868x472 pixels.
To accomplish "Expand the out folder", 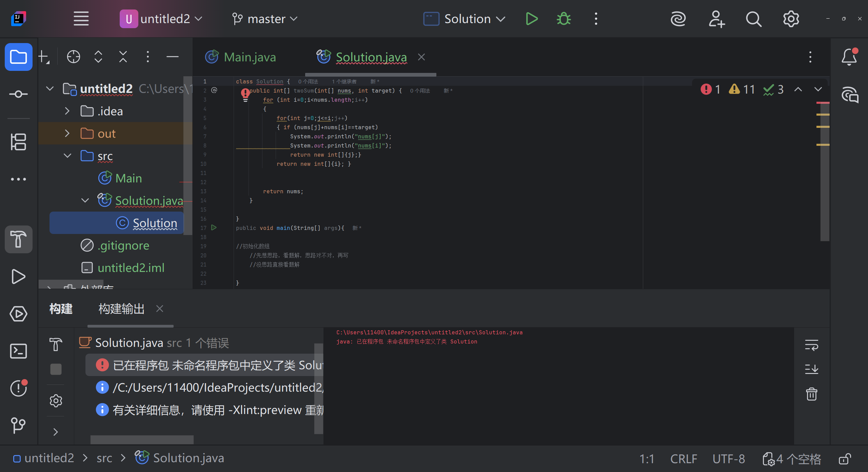I will click(67, 133).
